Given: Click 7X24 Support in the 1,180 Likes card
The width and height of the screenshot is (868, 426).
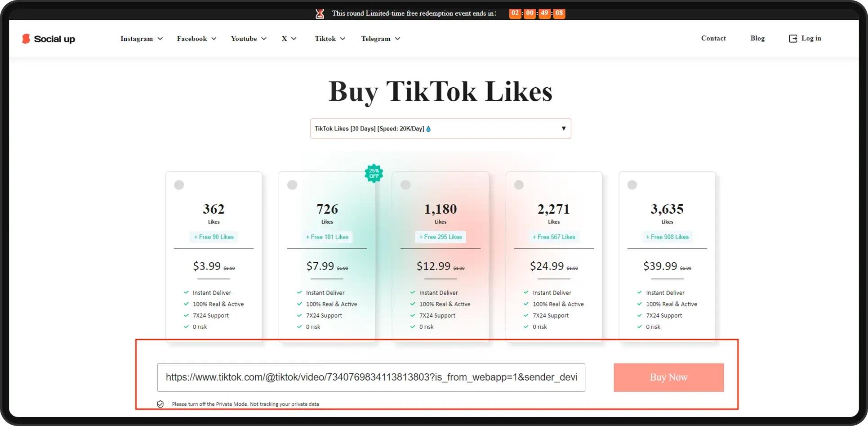Looking at the screenshot, I should coord(437,316).
